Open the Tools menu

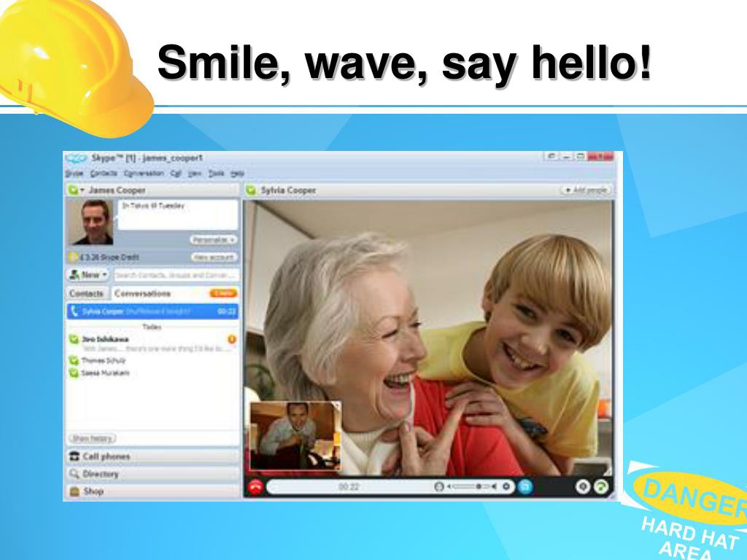coord(216,174)
